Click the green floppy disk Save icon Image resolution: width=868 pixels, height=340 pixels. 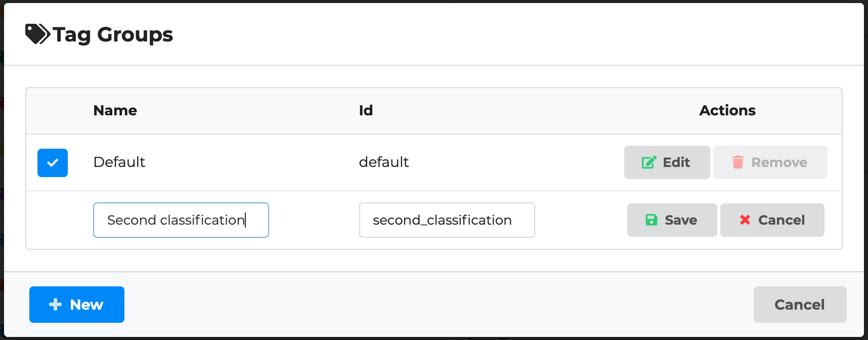pyautogui.click(x=652, y=220)
